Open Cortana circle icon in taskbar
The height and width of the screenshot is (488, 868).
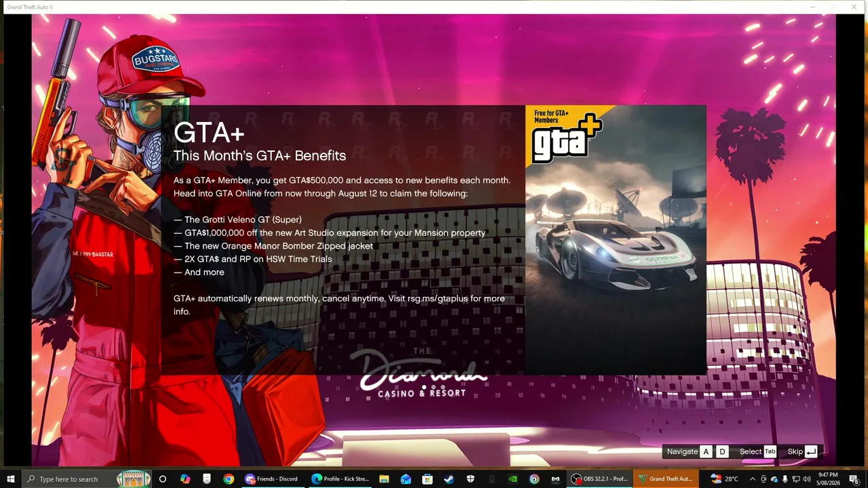pos(163,479)
